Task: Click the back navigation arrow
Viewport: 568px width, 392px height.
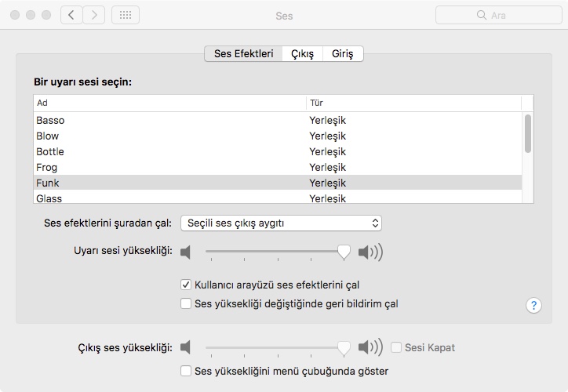Action: pyautogui.click(x=71, y=15)
